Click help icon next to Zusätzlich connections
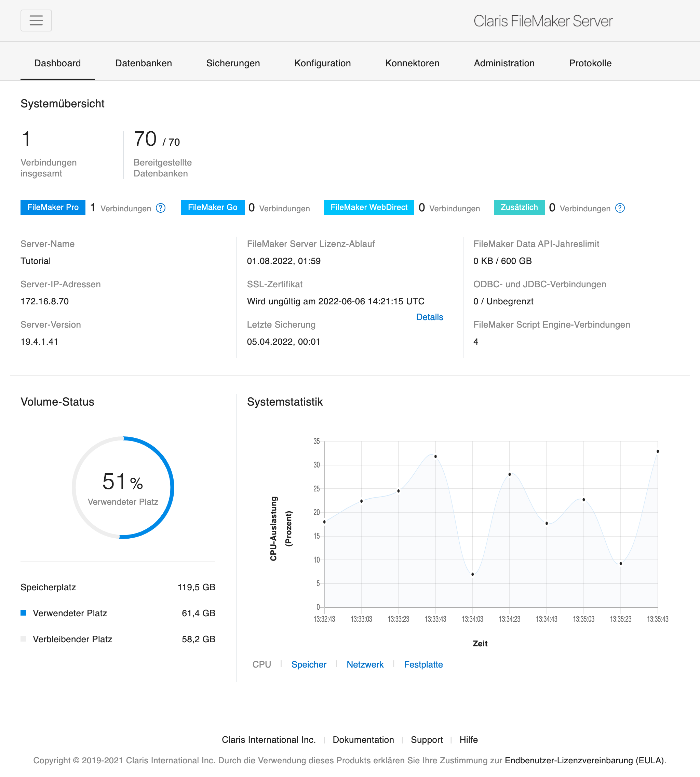700x777 pixels. point(620,208)
